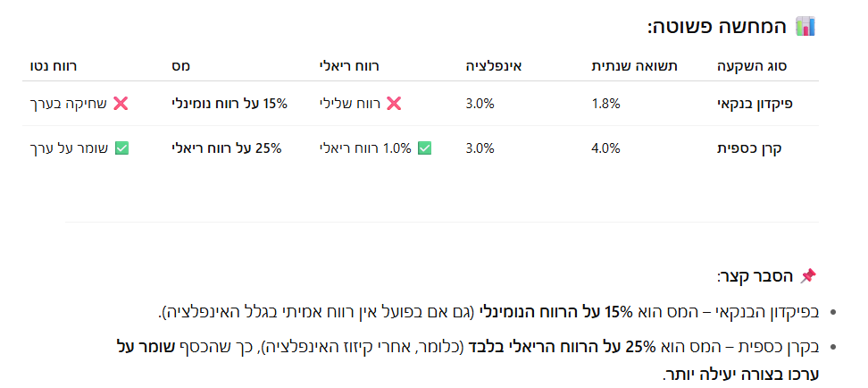The height and width of the screenshot is (388, 868).
Task: Click the red pushpin icon by הסבר קצר
Action: pos(807,276)
